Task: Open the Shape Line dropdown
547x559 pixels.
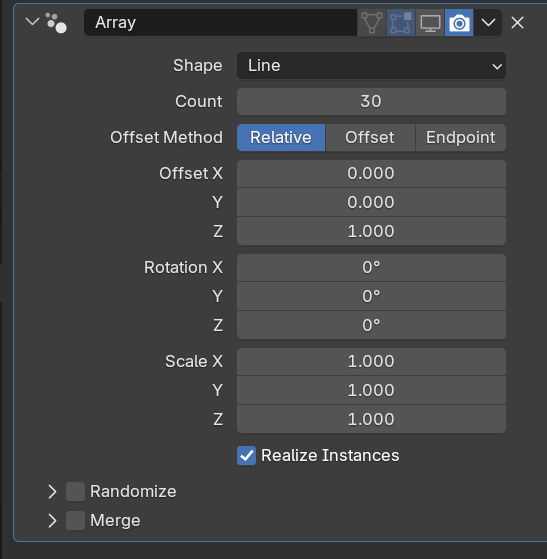Action: pos(371,66)
